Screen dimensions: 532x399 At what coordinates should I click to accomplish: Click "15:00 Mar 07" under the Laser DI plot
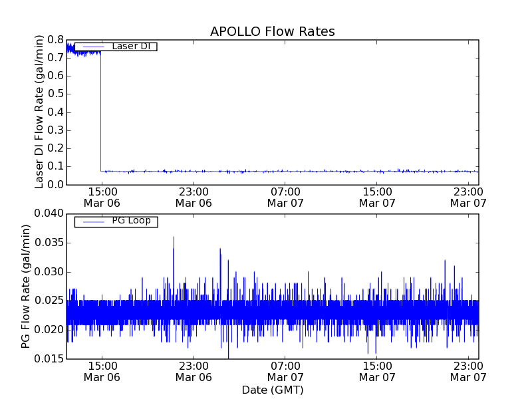377,198
